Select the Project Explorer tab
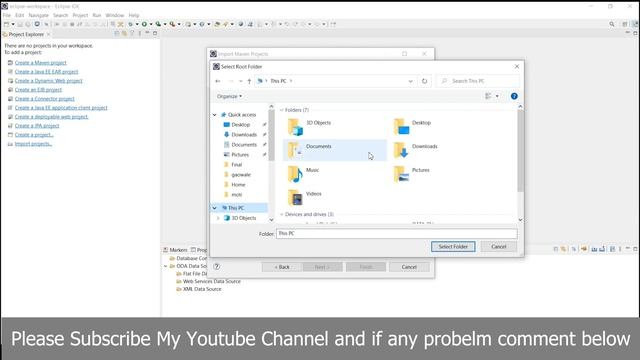Image resolution: width=640 pixels, height=360 pixels. coord(26,34)
